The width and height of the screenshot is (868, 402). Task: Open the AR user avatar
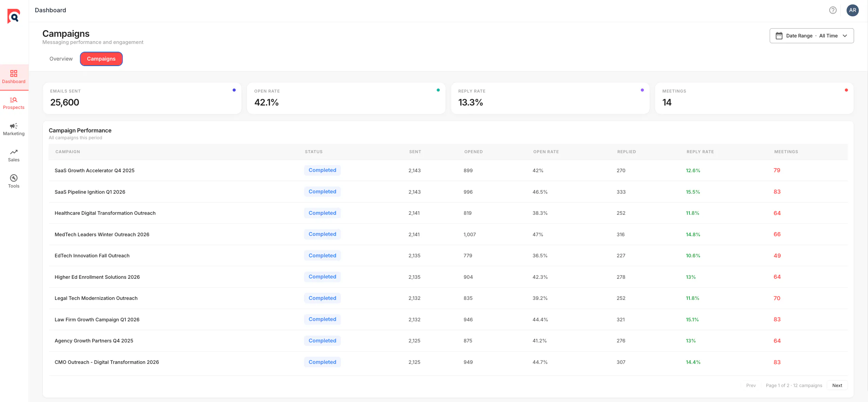click(x=852, y=10)
